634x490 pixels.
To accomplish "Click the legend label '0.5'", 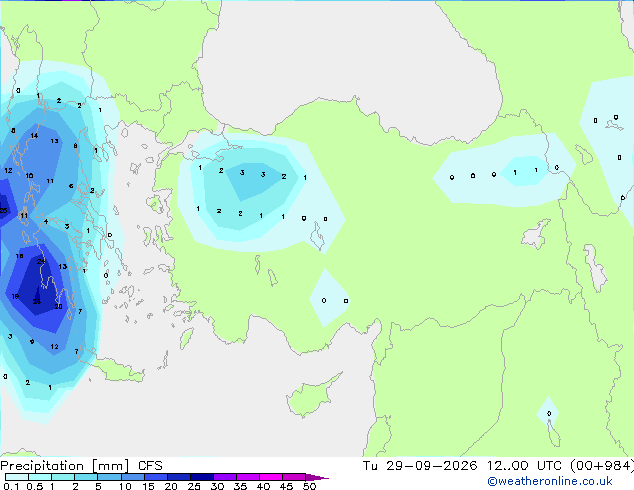I will (x=35, y=486).
